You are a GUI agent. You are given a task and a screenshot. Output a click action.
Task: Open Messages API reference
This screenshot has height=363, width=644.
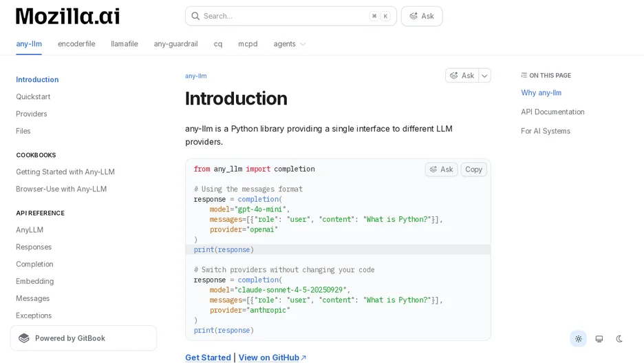(x=33, y=298)
